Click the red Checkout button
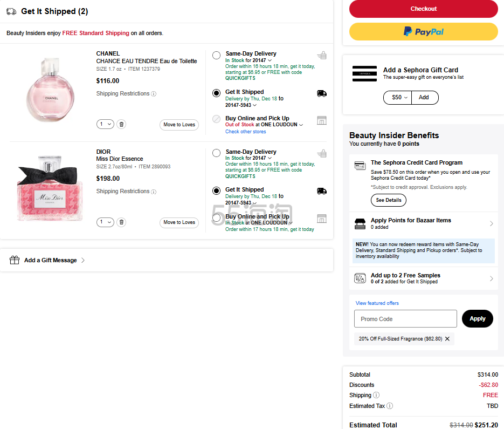The height and width of the screenshot is (429, 504). click(423, 9)
